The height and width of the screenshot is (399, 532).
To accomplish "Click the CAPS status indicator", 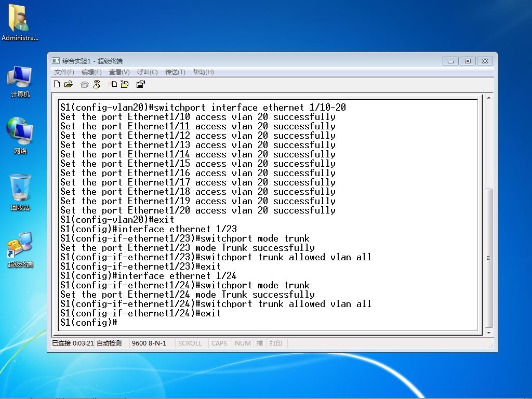I will [219, 343].
